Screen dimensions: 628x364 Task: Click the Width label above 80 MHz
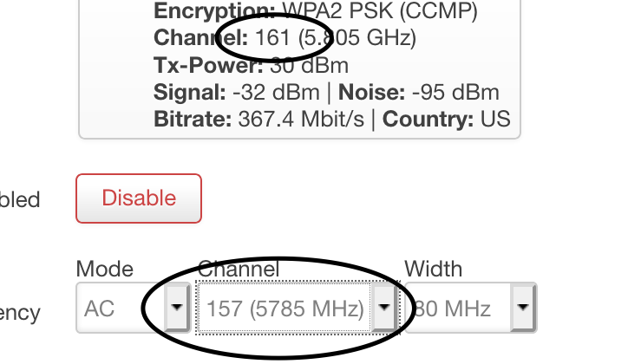[434, 269]
